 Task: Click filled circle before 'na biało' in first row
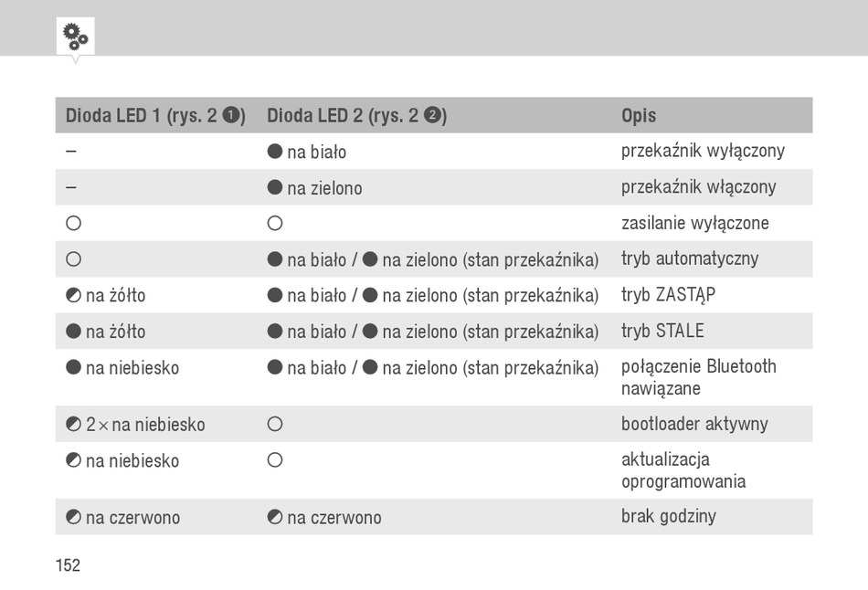click(275, 151)
